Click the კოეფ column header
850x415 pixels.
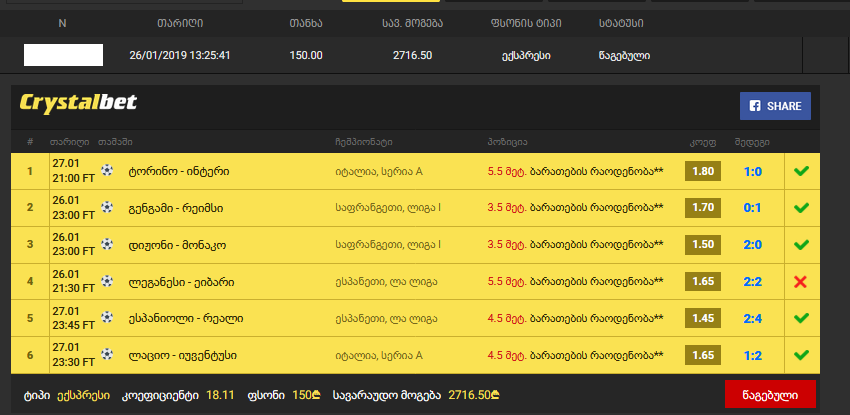703,142
